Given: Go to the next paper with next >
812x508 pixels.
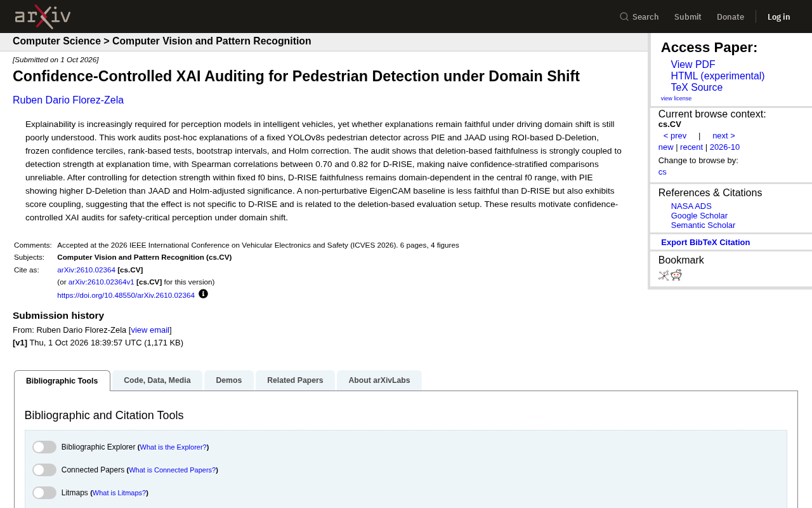Looking at the screenshot, I should point(724,136).
